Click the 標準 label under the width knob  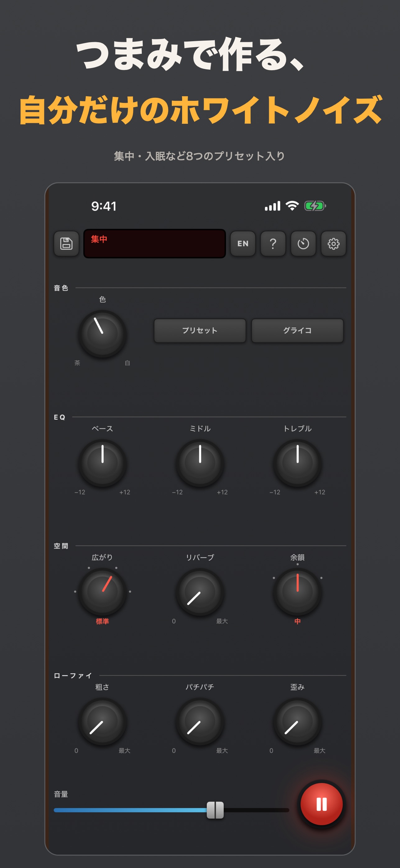[103, 621]
